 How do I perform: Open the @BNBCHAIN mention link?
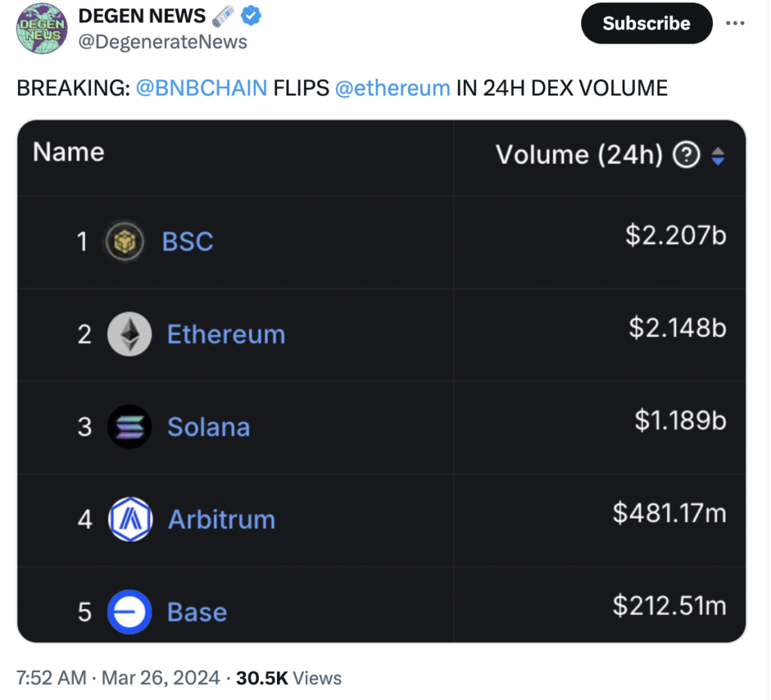(x=202, y=88)
